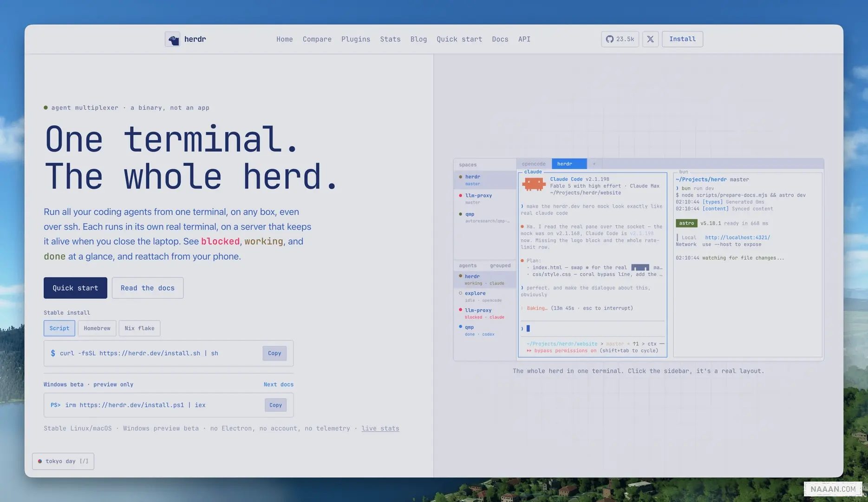
Task: Select llm-proxy in the spaces list
Action: click(x=485, y=198)
